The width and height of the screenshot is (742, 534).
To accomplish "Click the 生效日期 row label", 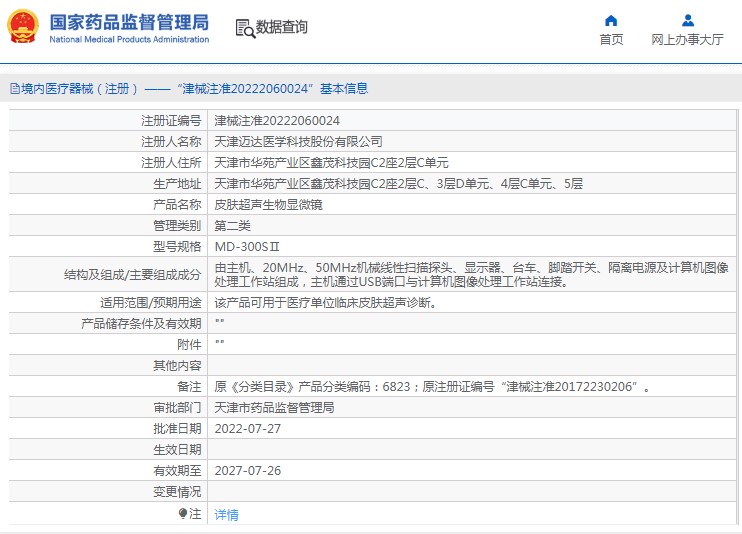I will [x=177, y=450].
